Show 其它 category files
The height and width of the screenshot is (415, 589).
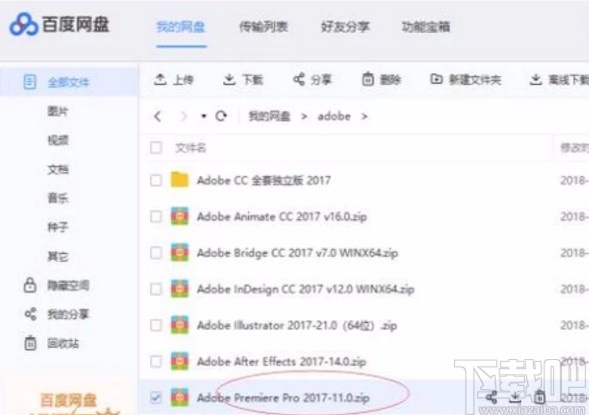(x=58, y=257)
